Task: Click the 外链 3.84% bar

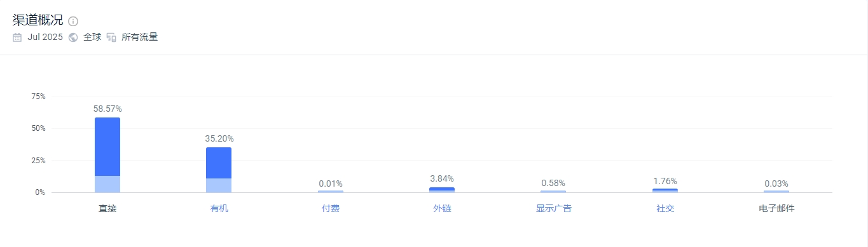Action: (442, 190)
